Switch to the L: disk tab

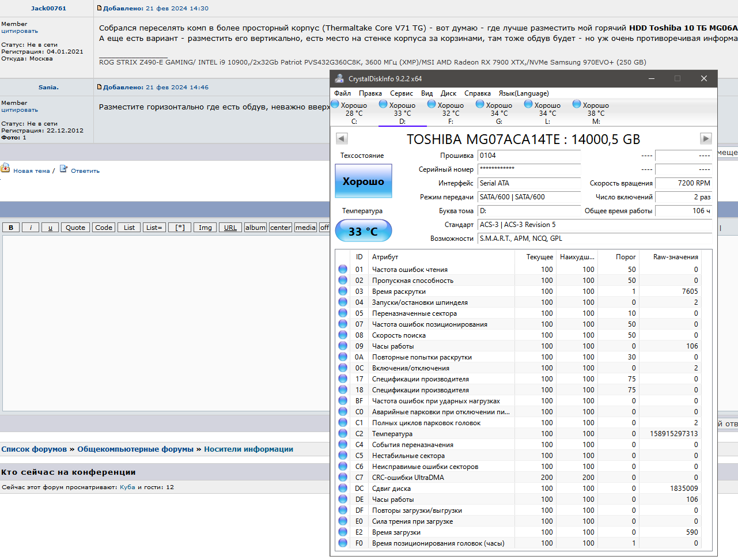point(547,112)
